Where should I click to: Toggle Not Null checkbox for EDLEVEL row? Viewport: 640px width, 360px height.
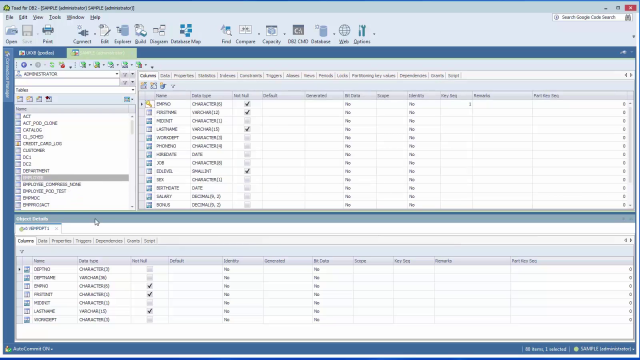pos(247,171)
